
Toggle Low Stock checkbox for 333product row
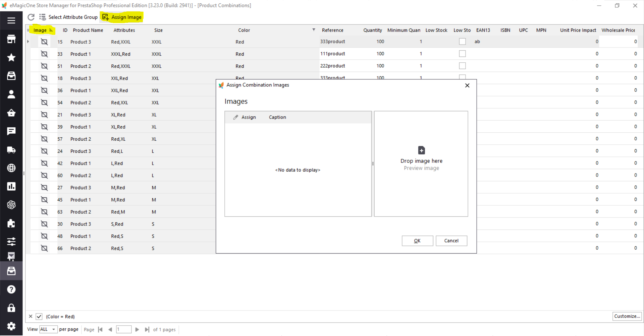pyautogui.click(x=462, y=42)
